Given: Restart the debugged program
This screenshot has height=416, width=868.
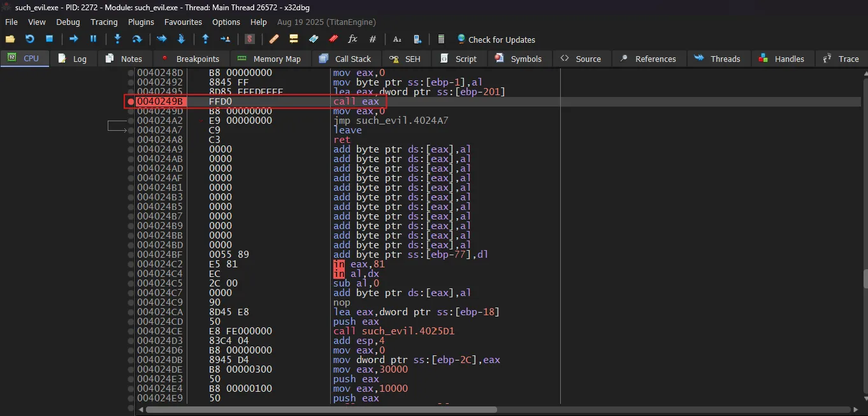Looking at the screenshot, I should (29, 39).
